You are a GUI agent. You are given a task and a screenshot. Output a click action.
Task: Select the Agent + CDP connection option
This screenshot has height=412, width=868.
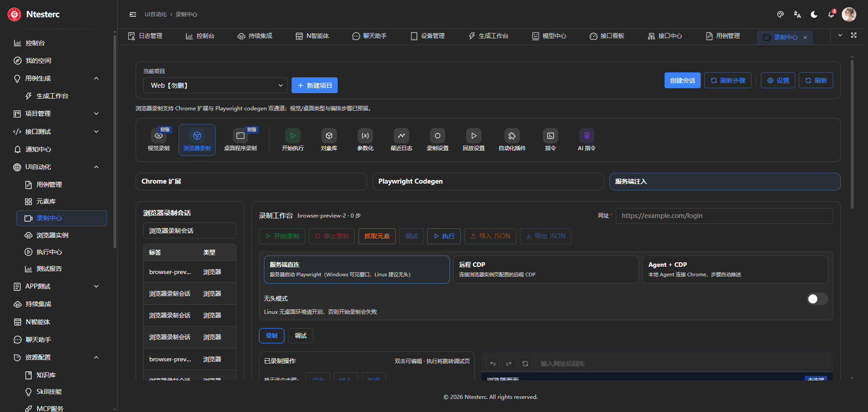[735, 270]
